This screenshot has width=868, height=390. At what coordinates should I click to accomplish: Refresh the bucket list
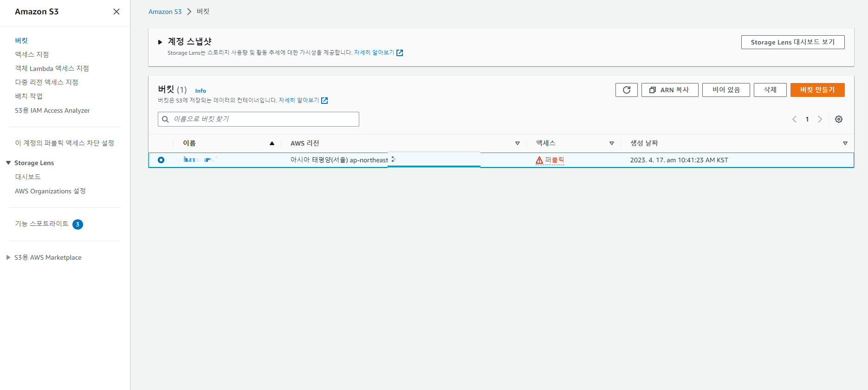(x=626, y=90)
